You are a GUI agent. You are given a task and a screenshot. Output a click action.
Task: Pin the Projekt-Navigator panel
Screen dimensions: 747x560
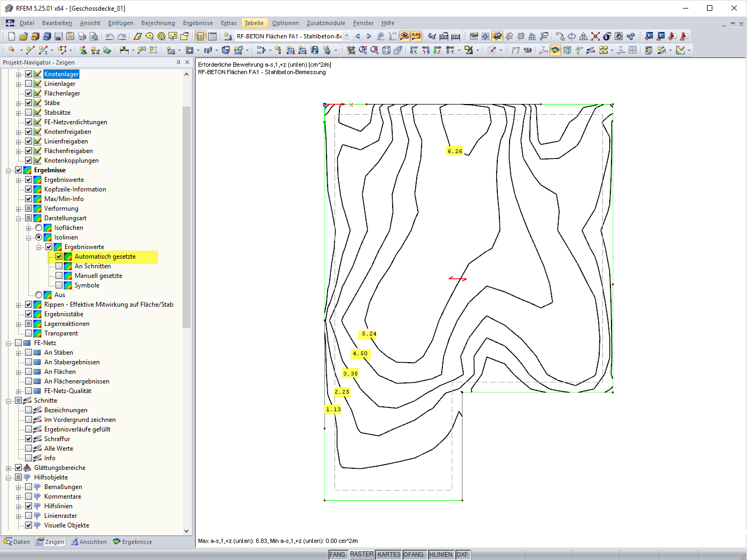click(x=178, y=62)
